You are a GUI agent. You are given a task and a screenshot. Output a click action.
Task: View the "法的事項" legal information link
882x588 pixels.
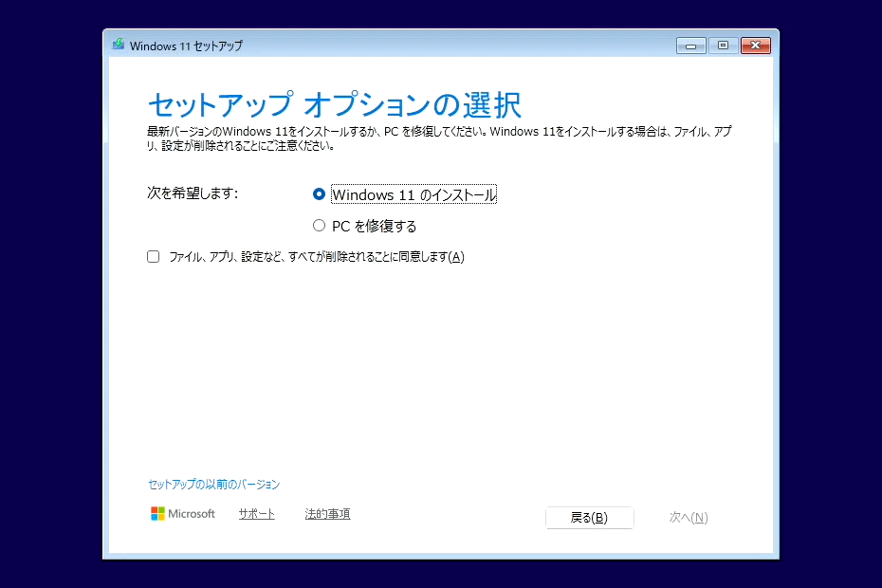point(327,513)
